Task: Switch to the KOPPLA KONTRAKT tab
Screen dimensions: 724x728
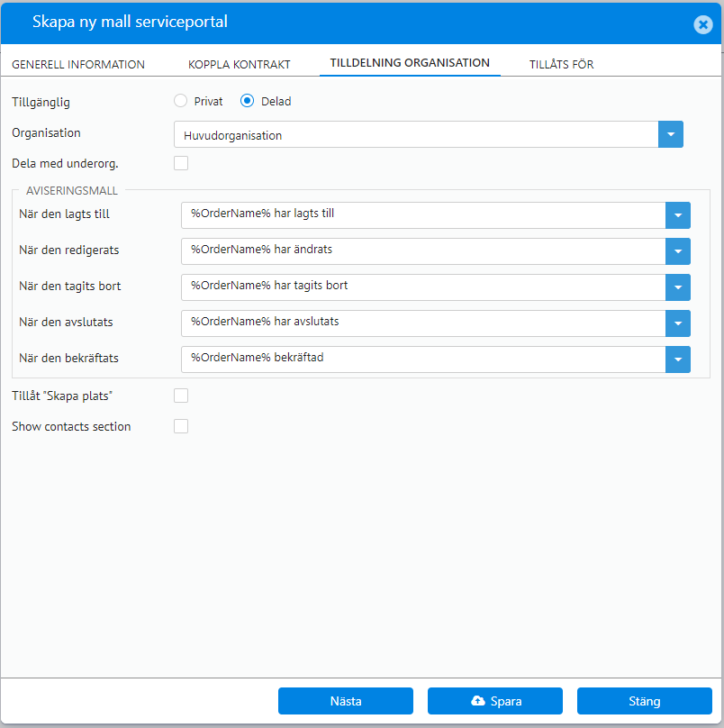Action: point(239,64)
